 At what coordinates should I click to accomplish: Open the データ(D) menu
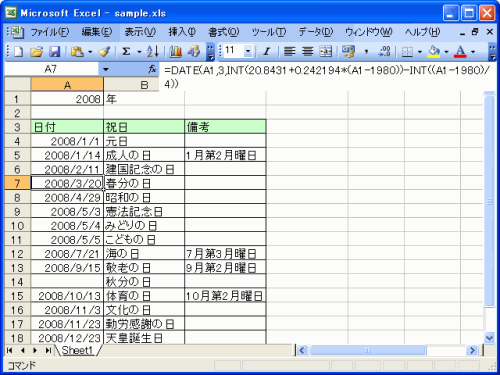tap(316, 32)
